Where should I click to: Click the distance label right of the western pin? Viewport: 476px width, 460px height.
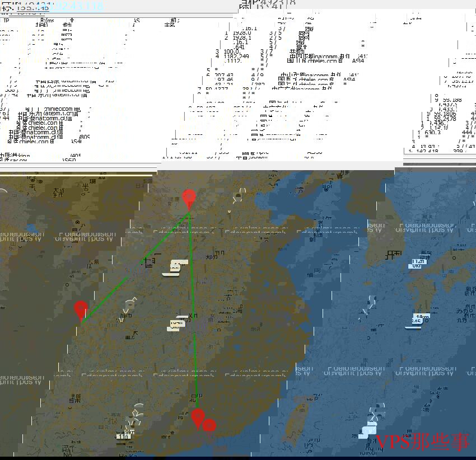(x=176, y=324)
